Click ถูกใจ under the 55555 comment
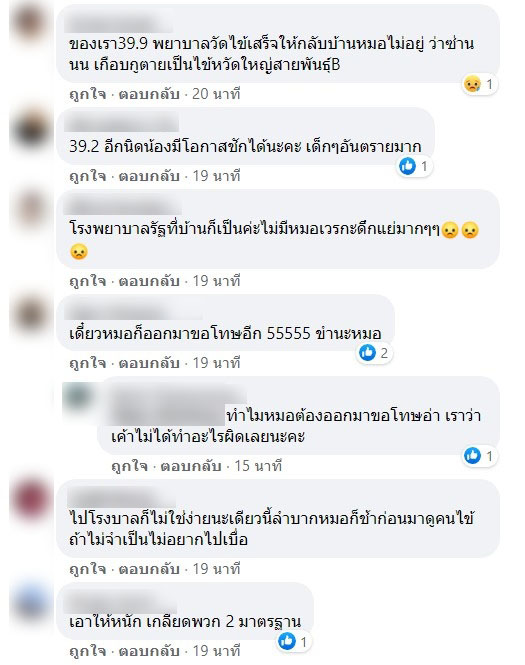 coord(87,363)
